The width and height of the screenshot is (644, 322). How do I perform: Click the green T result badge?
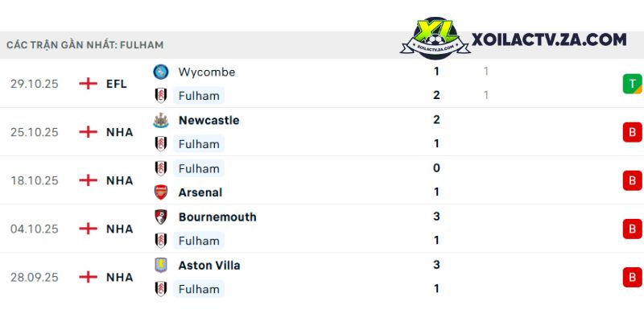632,84
